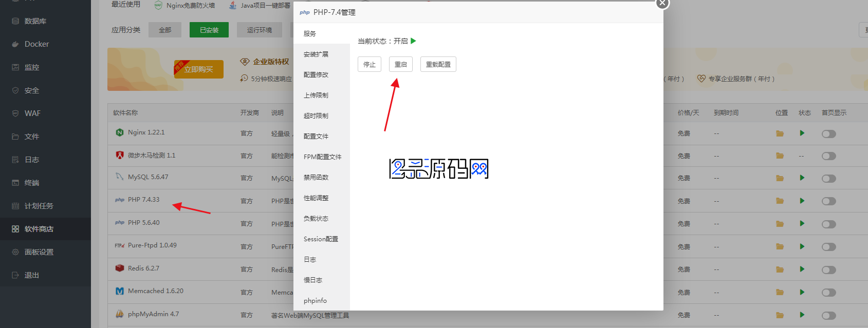
Task: Click the green status icon for PHP 5.6.40
Action: point(802,223)
